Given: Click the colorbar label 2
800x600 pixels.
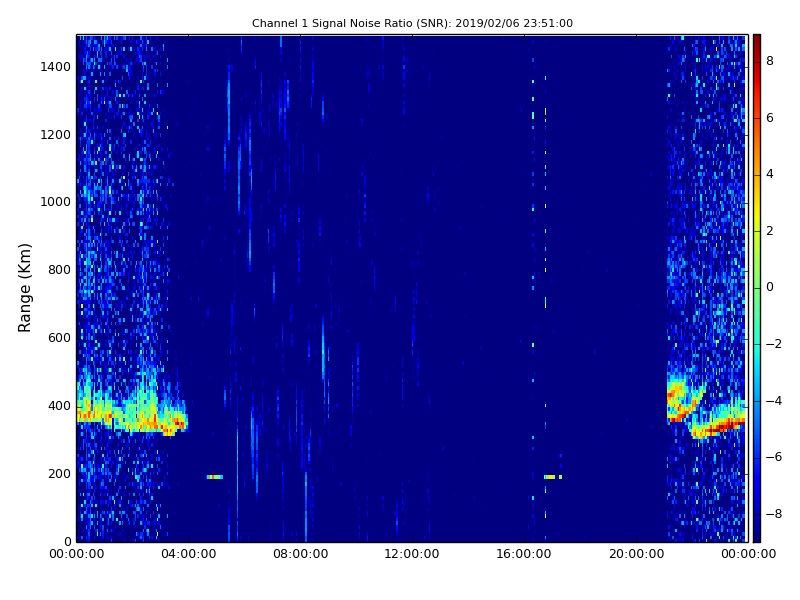Looking at the screenshot, I should click(x=770, y=231).
